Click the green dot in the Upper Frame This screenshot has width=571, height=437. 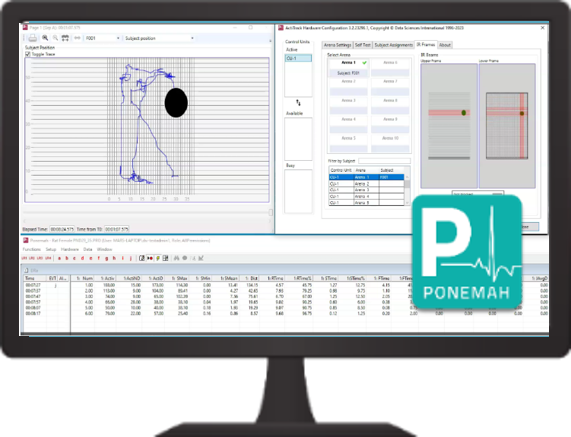click(464, 113)
